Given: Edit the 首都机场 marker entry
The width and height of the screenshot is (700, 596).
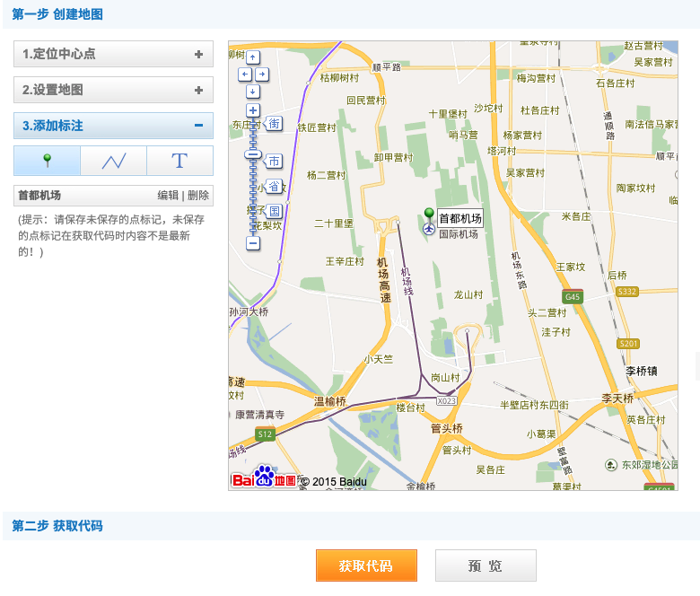Looking at the screenshot, I should coord(168,196).
